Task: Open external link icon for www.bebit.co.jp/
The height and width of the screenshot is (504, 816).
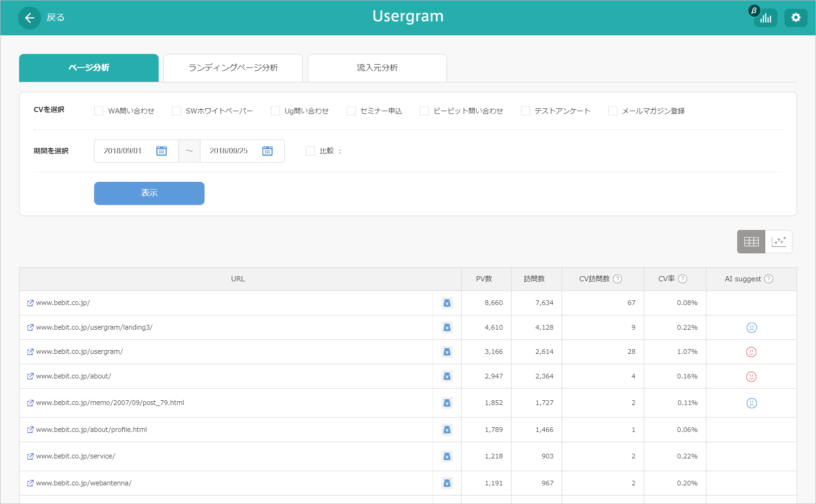Action: (x=30, y=303)
